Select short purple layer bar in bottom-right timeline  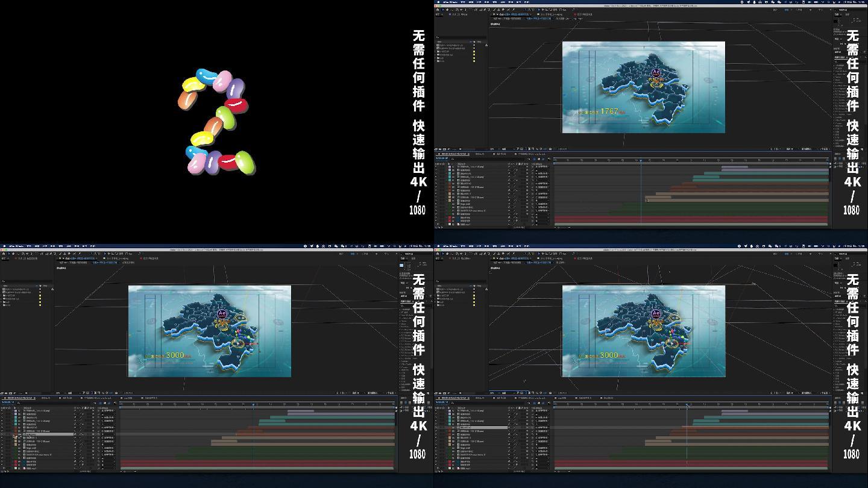[x=734, y=411]
